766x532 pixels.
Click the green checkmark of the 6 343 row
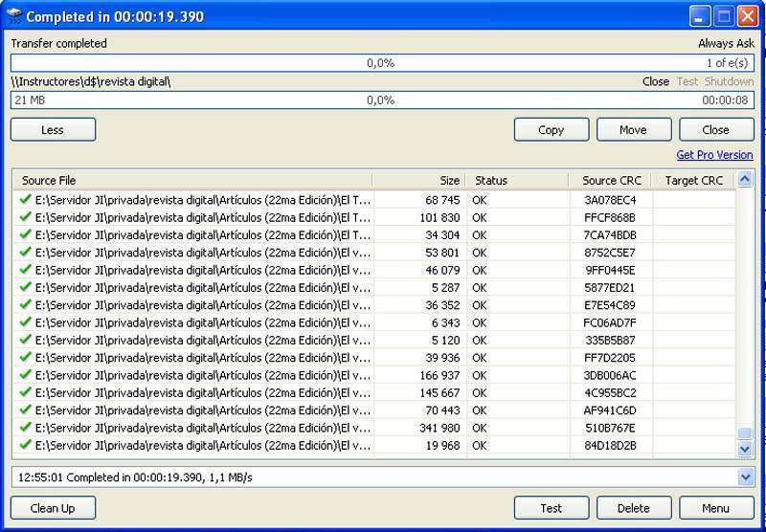26,322
